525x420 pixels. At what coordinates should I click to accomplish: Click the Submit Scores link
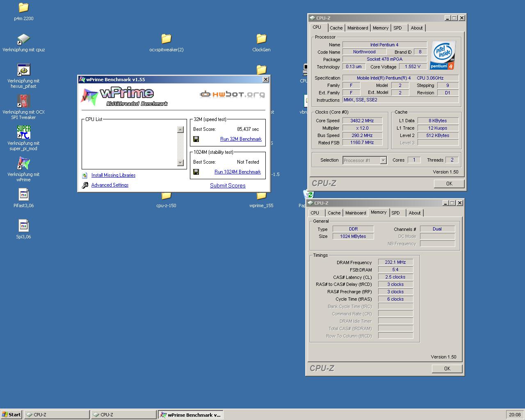(x=228, y=185)
